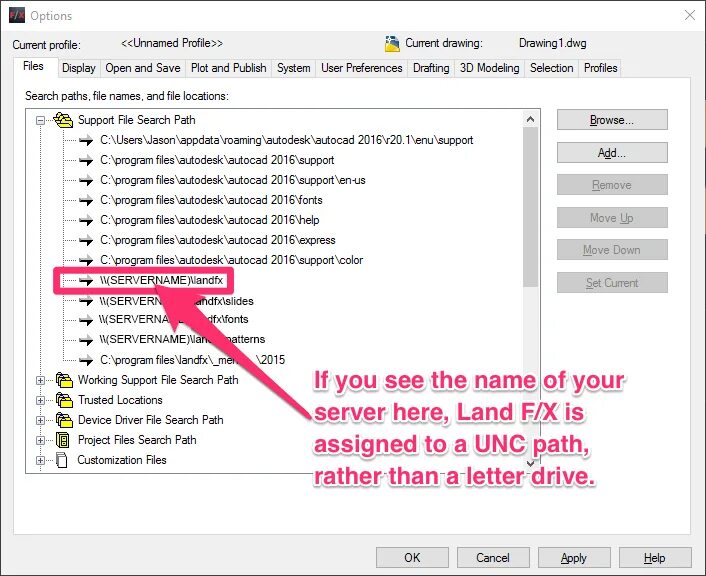Switch to the Drafting tab

click(x=431, y=68)
